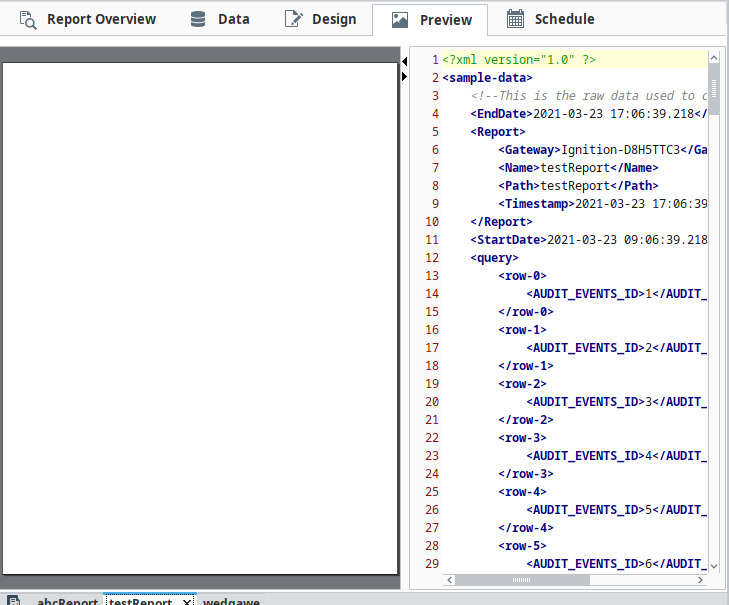Viewport: 729px width, 605px height.
Task: Click the Path testReport element line
Action: coord(578,186)
